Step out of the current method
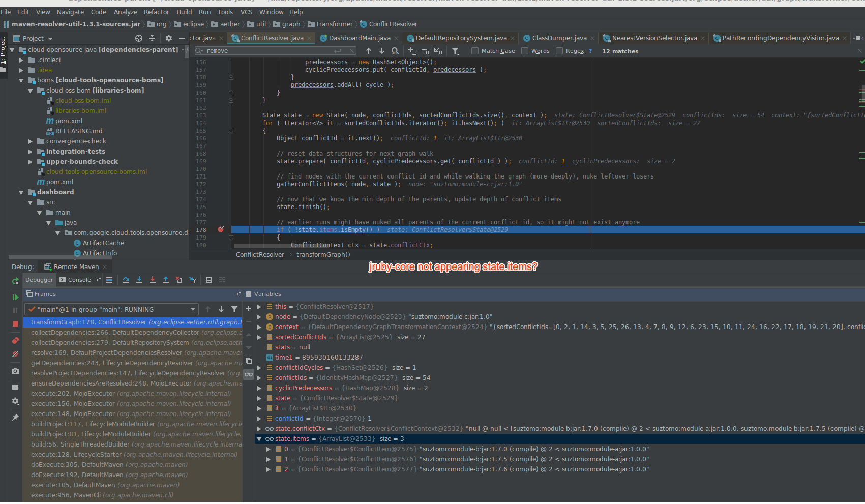The height and width of the screenshot is (504, 865). (166, 279)
